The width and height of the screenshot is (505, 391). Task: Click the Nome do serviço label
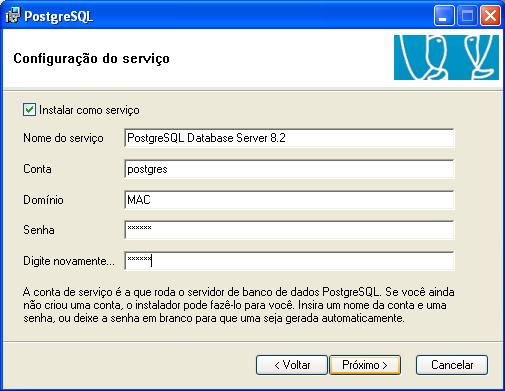click(63, 138)
